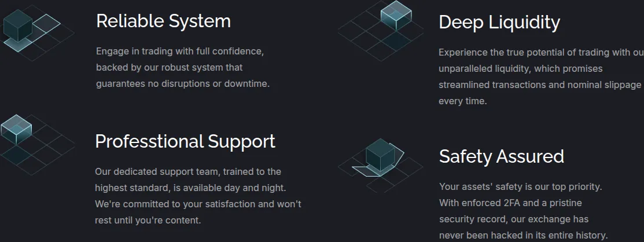Click the 'unparalleled liquidity, which promises' line
This screenshot has height=242, width=644.
point(520,69)
